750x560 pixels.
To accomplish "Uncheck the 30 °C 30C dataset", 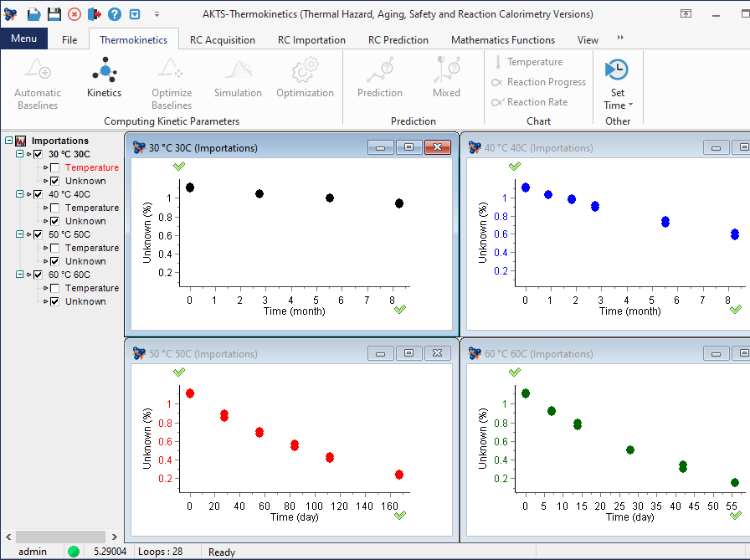I will click(37, 154).
